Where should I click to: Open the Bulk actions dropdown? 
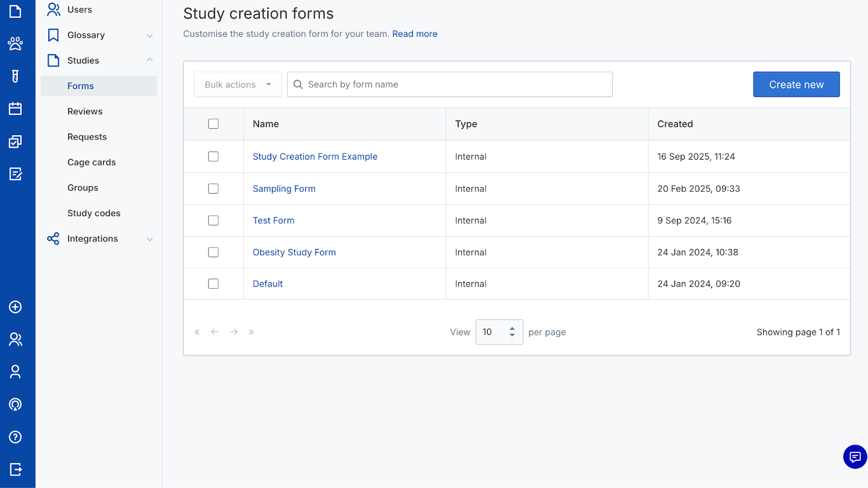[x=238, y=85]
